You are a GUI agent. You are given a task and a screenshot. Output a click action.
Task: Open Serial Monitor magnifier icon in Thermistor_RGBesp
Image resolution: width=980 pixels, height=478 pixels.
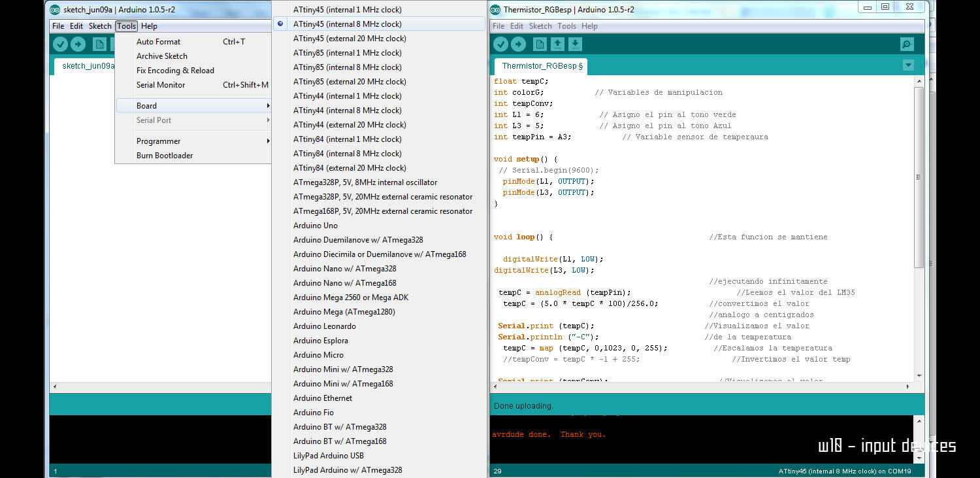pyautogui.click(x=907, y=44)
